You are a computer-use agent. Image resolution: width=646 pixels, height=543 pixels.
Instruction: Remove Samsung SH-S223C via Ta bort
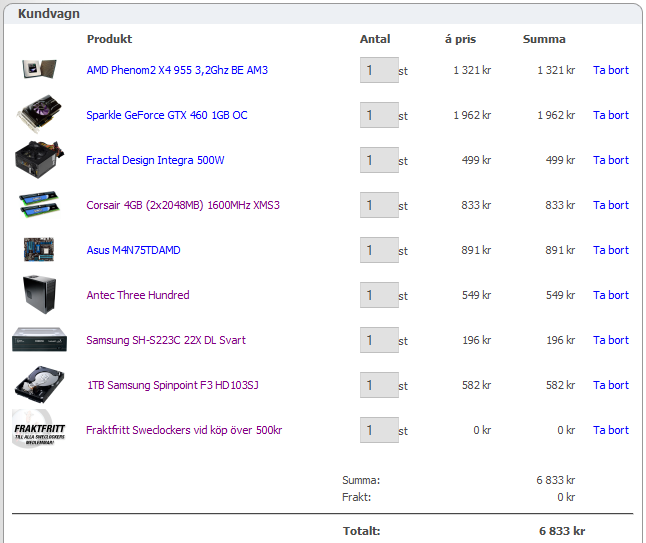point(611,340)
